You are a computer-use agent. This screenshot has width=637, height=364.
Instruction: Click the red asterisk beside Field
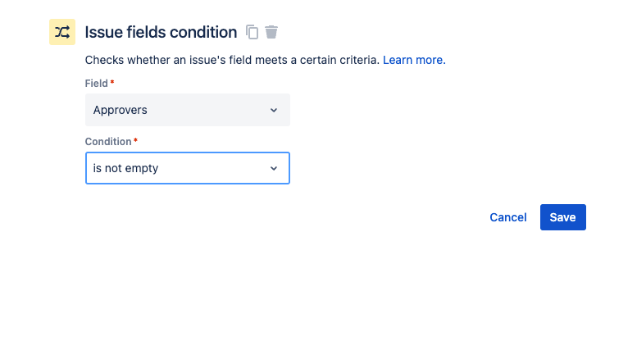coord(112,83)
